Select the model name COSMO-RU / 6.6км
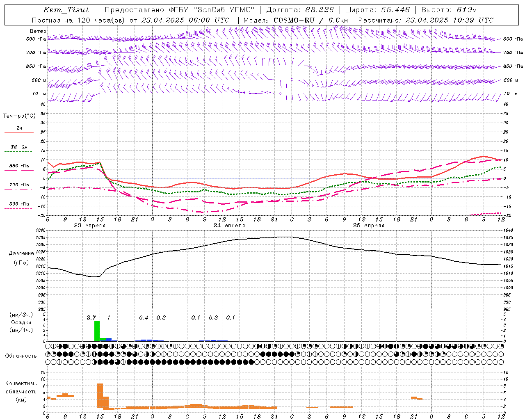The image size is (525, 420). [x=311, y=20]
